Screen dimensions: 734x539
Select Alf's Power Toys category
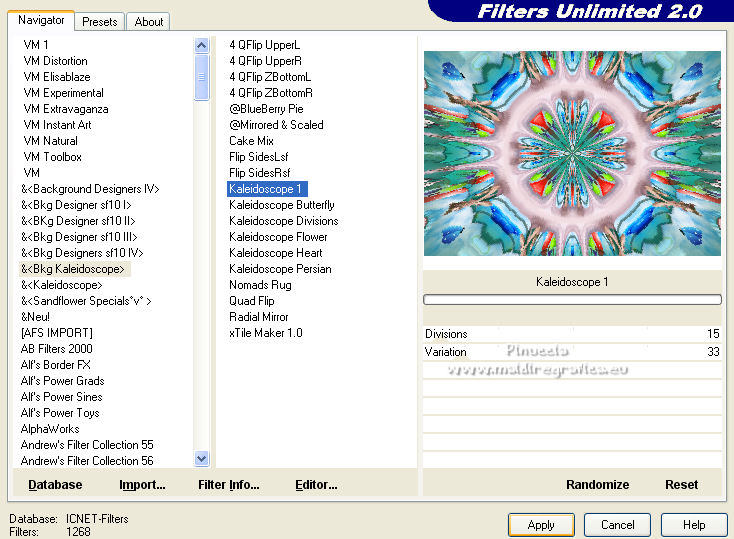coord(60,413)
